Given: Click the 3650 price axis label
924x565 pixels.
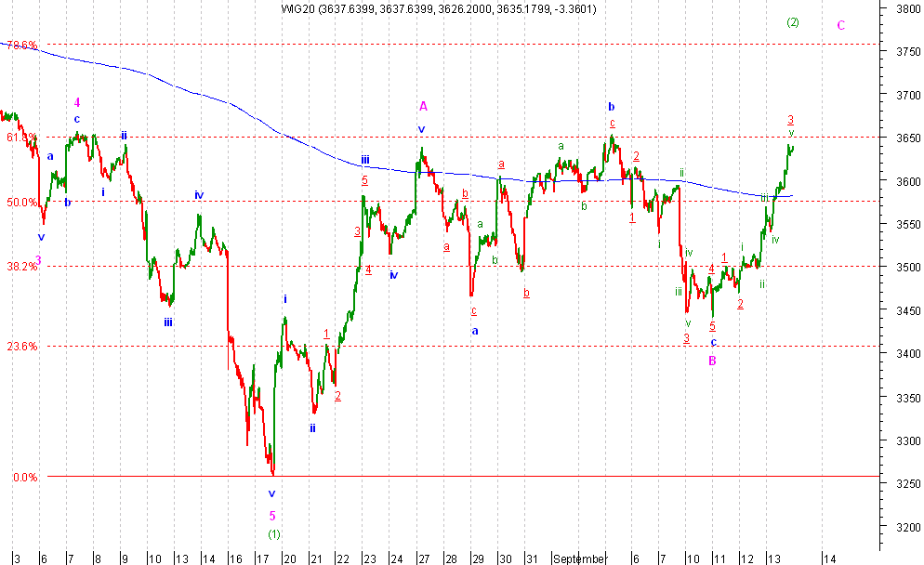Looking at the screenshot, I should point(908,138).
